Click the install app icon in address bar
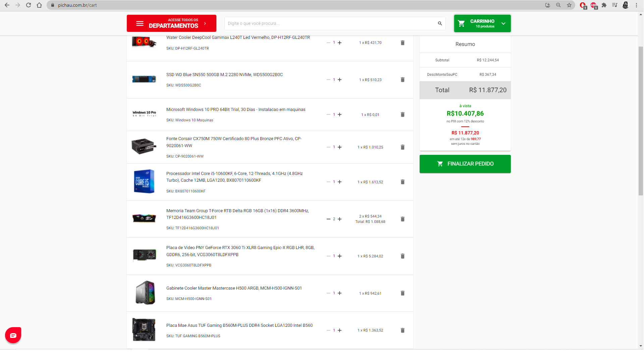The height and width of the screenshot is (362, 644). 548,5
